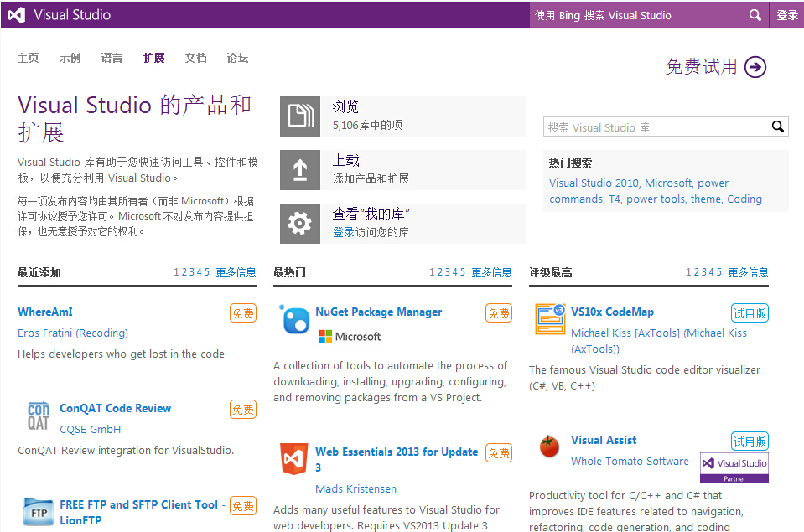804x532 pixels.
Task: Click author link Mads Kristensen
Action: pos(355,489)
